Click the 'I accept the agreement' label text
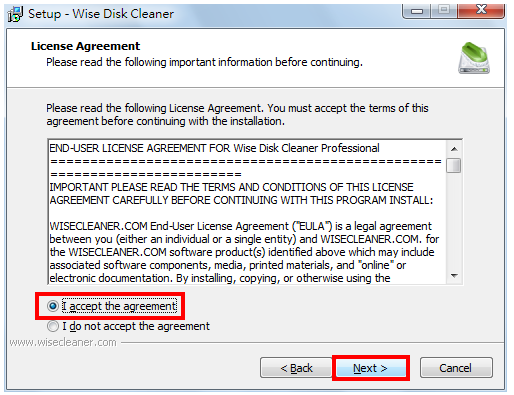The width and height of the screenshot is (514, 395). pos(119,306)
